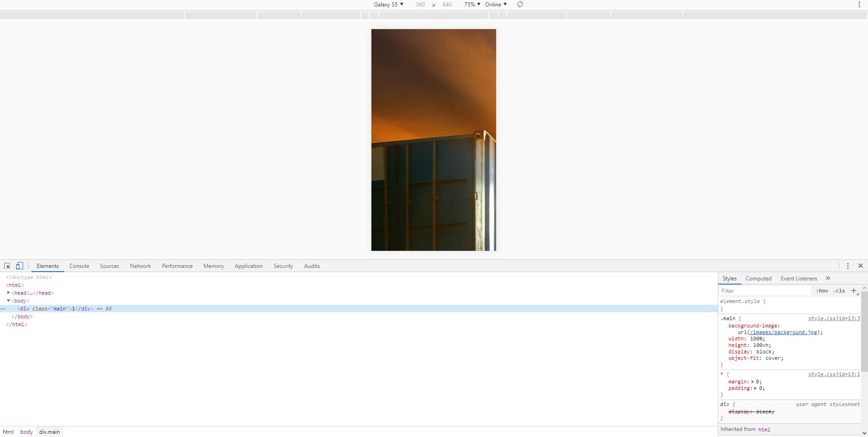This screenshot has height=437, width=868.
Task: Click the html breadcrumb
Action: (x=8, y=432)
